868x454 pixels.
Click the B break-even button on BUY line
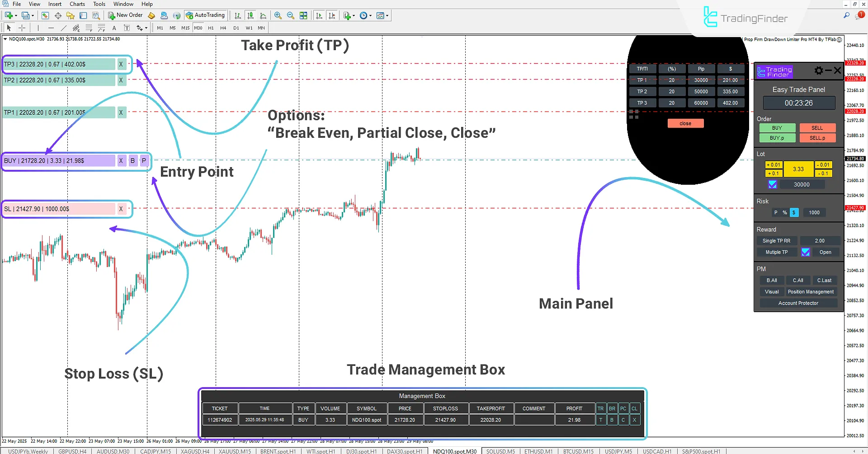point(132,160)
